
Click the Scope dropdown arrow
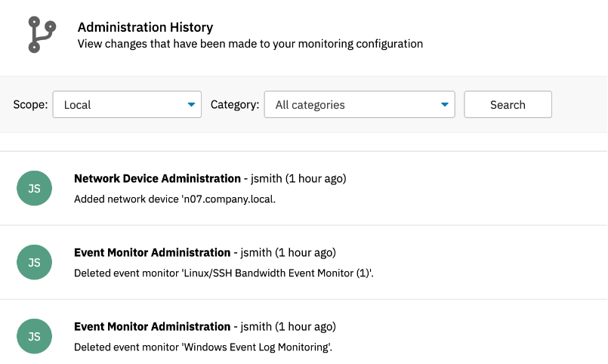coord(191,105)
